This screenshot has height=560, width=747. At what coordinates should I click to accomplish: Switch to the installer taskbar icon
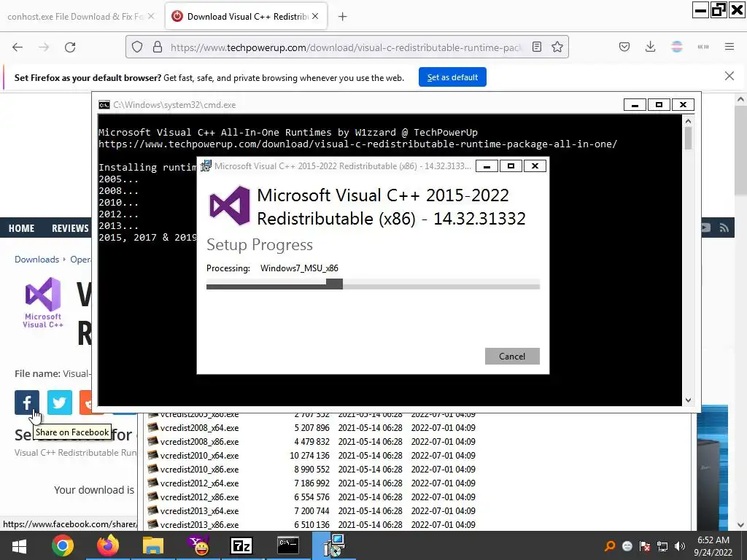click(334, 545)
